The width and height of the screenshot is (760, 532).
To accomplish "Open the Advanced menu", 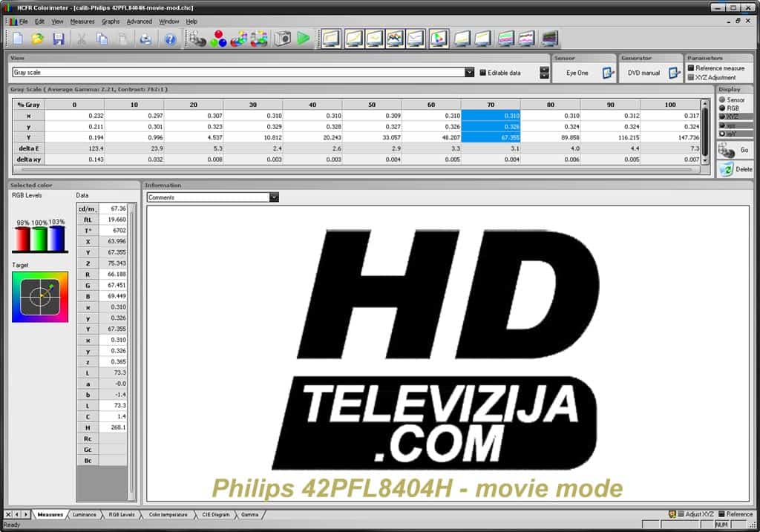I will point(139,22).
